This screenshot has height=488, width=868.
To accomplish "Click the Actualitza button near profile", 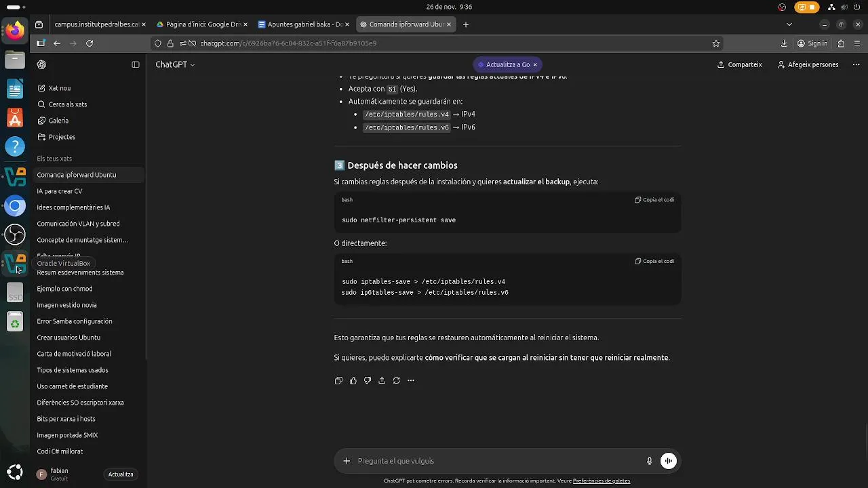I will click(121, 474).
